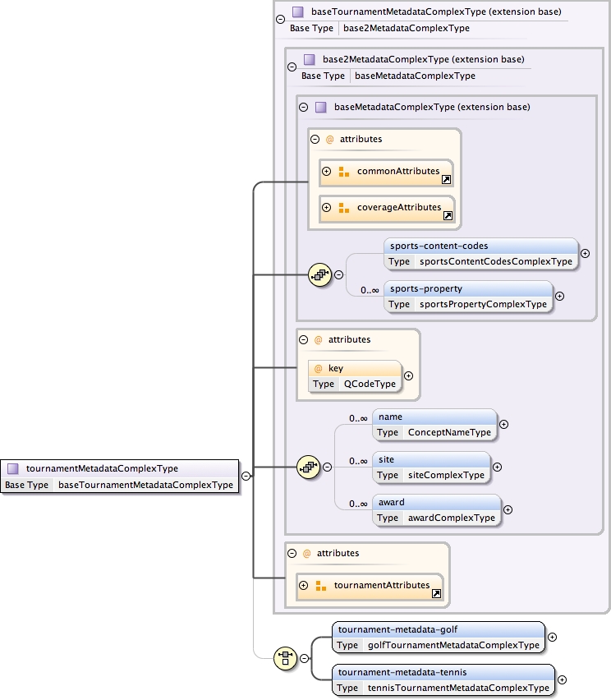Click the purple icon of baseMetadataComplexType
This screenshot has height=700, width=611.
pos(321,107)
